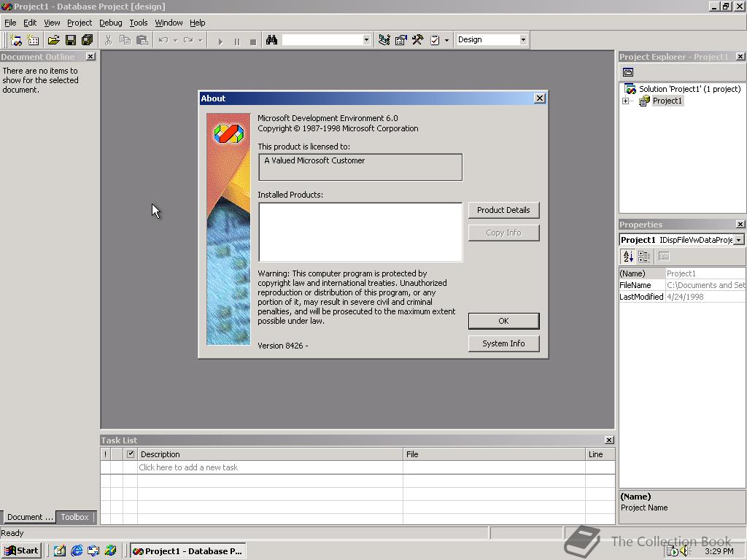
Task: Open the Project menu
Action: [x=80, y=23]
